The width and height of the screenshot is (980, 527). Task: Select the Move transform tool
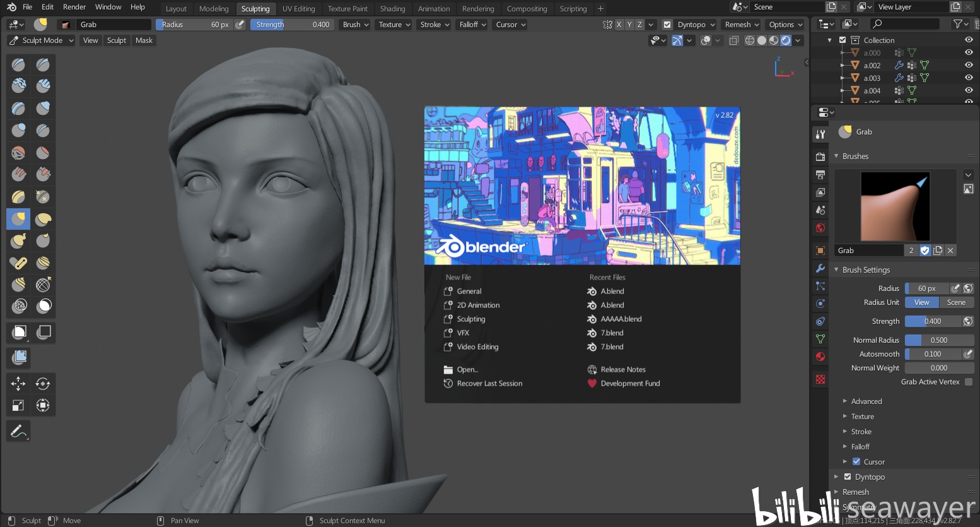[x=19, y=384]
